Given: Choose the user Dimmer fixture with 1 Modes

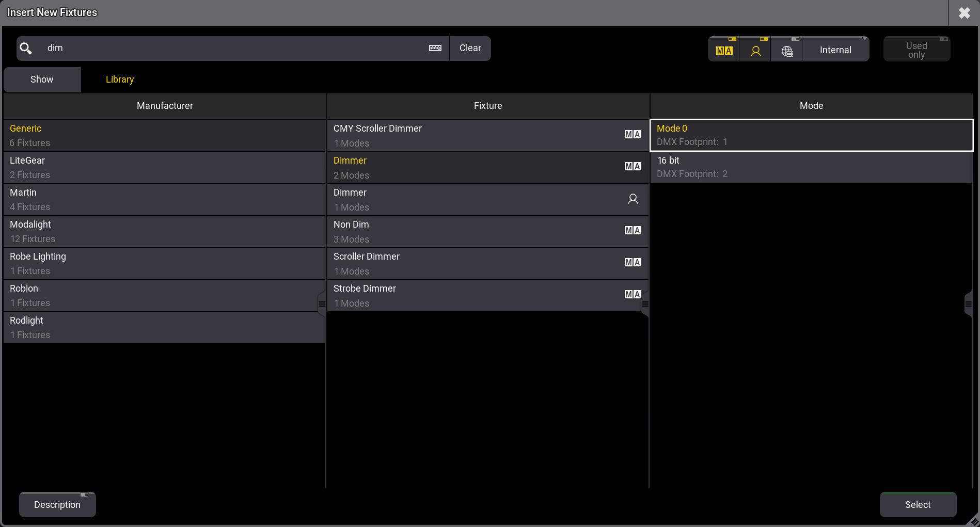Looking at the screenshot, I should 487,199.
